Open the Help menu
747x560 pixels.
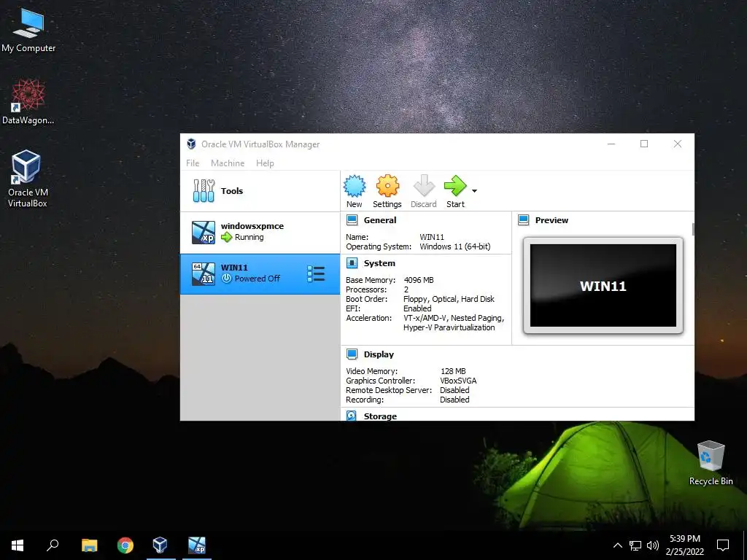265,163
